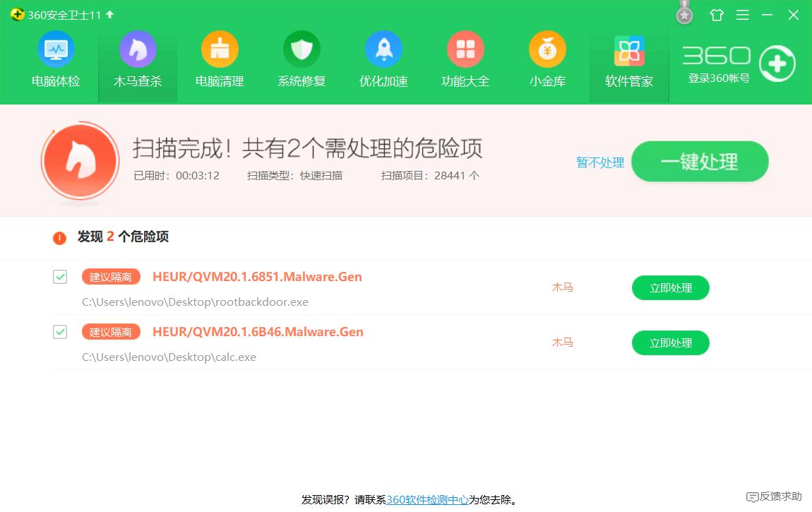Open the 系统修复 repair shield icon
Screen dimensions: 812x512
pos(301,49)
